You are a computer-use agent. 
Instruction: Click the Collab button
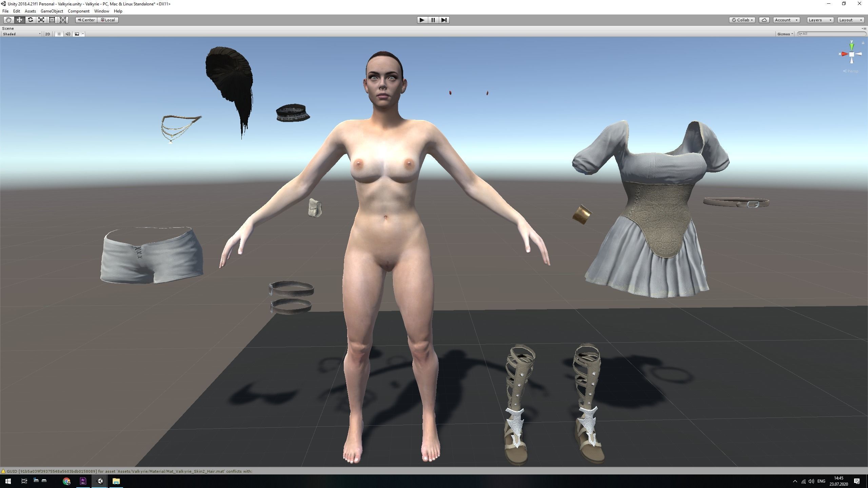coord(742,20)
